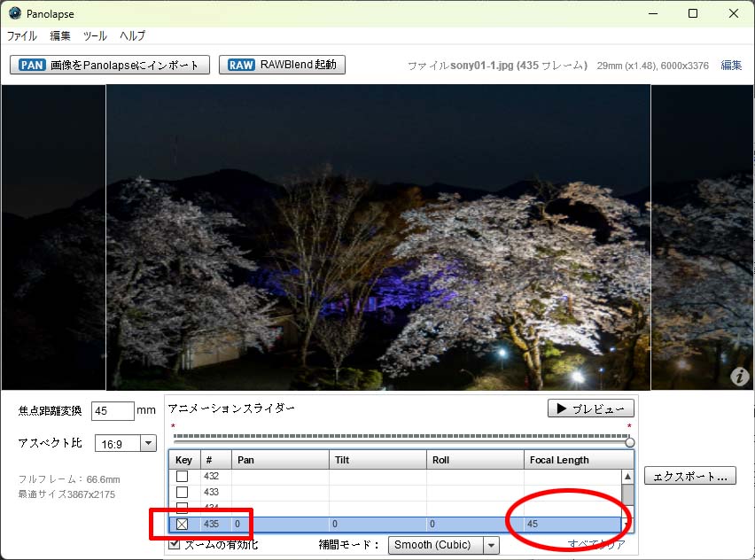Open the 編集 menu
The image size is (755, 560).
coord(60,36)
